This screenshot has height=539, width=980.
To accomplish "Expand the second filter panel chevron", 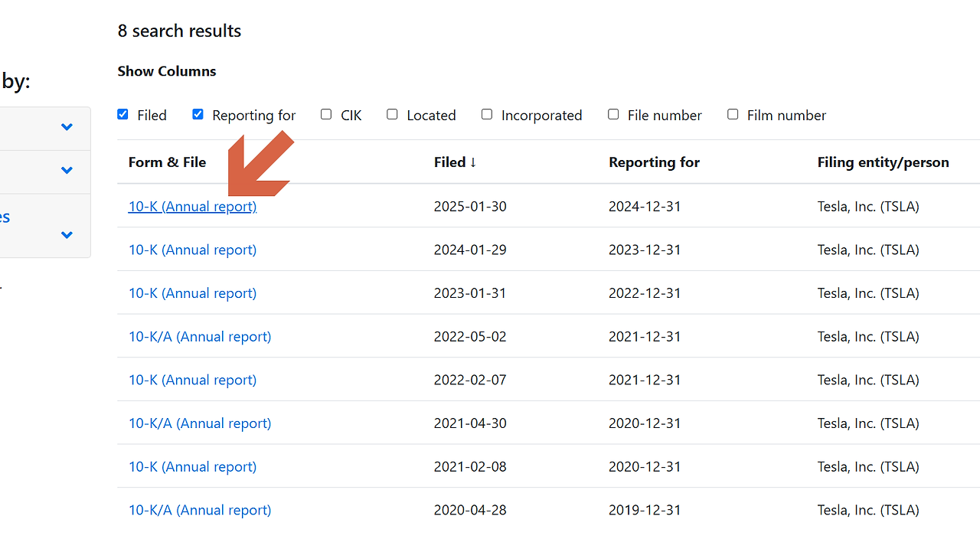I will [x=67, y=170].
